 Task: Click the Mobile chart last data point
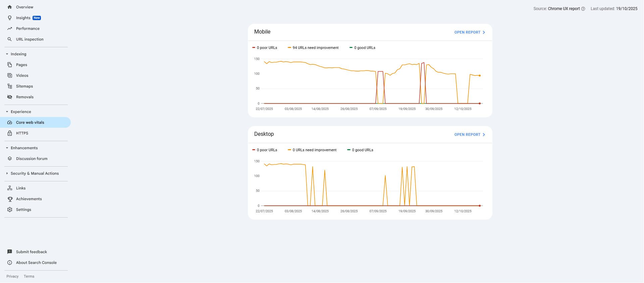[480, 76]
